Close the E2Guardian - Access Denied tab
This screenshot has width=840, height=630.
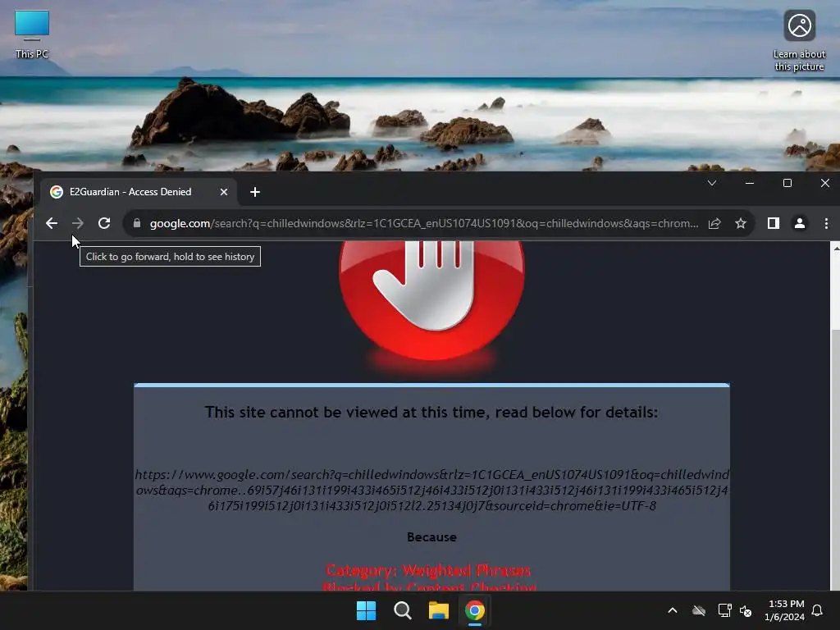point(224,192)
